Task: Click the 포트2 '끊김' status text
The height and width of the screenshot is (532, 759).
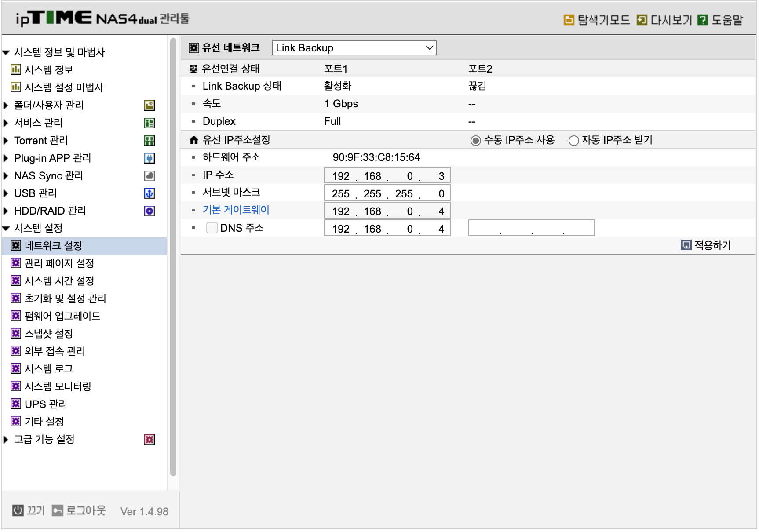Action: pyautogui.click(x=477, y=86)
